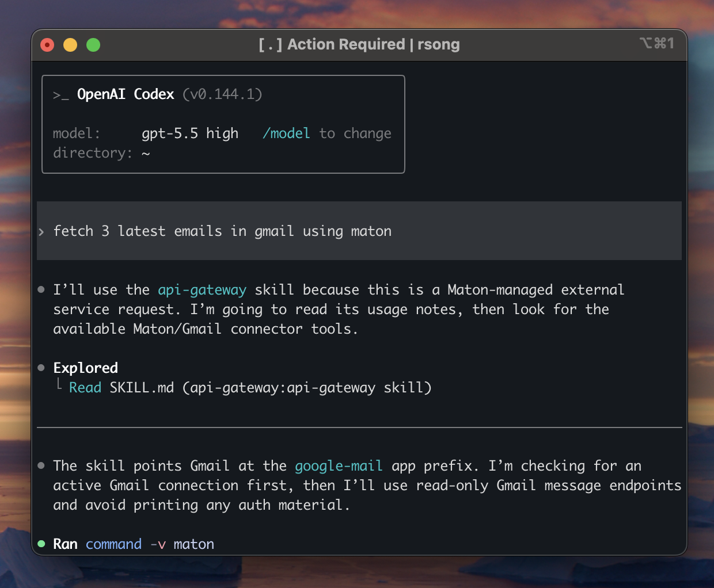Click the tree branch icon before Read
The width and height of the screenshot is (714, 588).
tap(59, 385)
